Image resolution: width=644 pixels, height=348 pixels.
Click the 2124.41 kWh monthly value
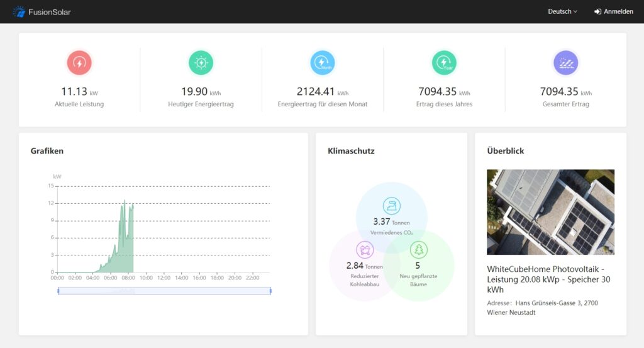pyautogui.click(x=323, y=91)
